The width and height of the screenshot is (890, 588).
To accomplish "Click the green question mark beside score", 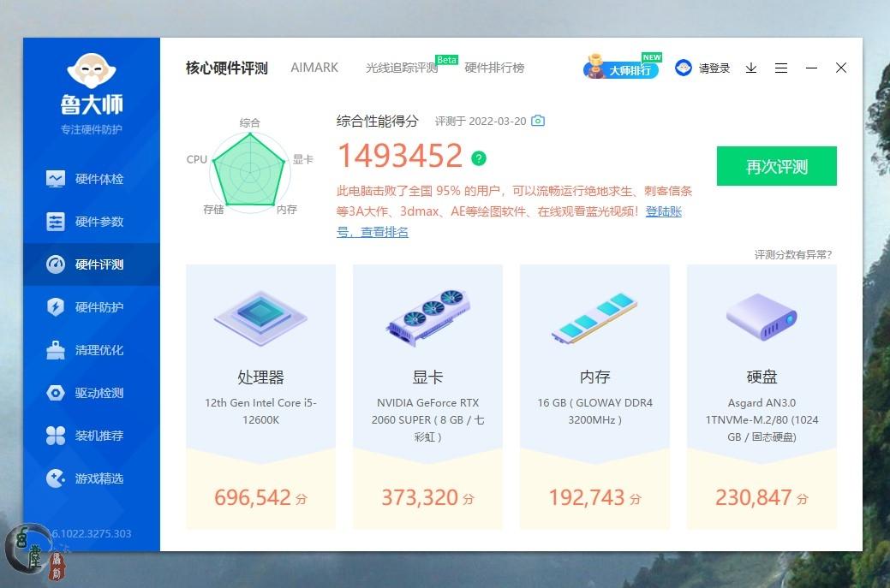I will tap(479, 158).
